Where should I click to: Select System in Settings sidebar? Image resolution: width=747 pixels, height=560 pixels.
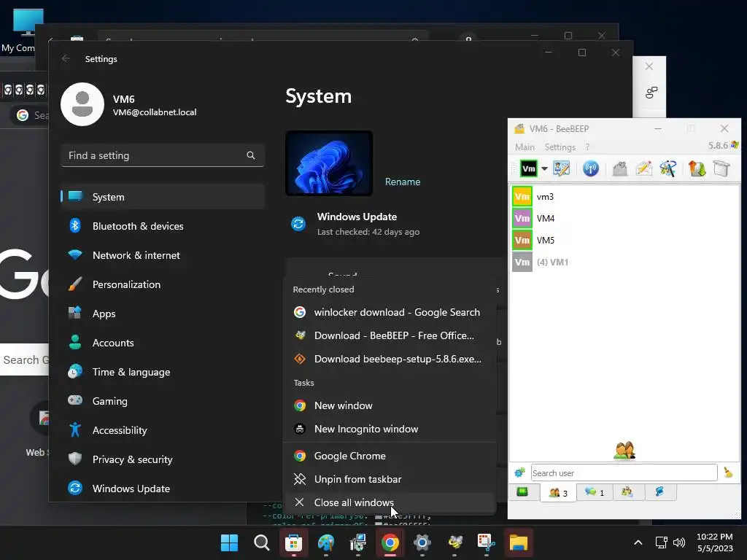click(163, 197)
